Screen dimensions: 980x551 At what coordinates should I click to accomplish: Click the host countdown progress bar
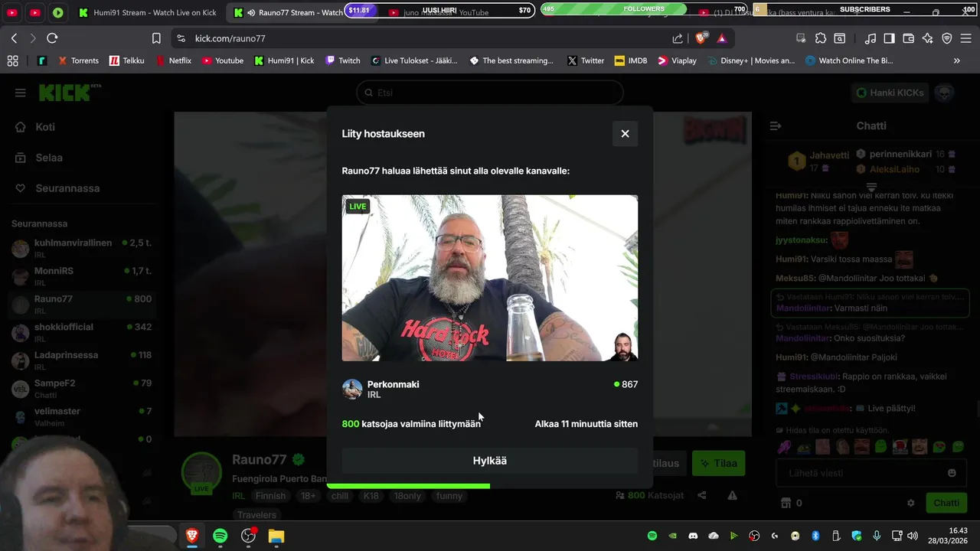point(408,486)
